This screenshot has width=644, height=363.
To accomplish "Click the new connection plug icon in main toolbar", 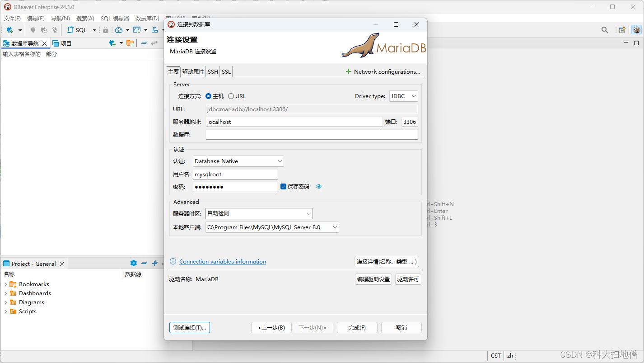I will [x=10, y=30].
